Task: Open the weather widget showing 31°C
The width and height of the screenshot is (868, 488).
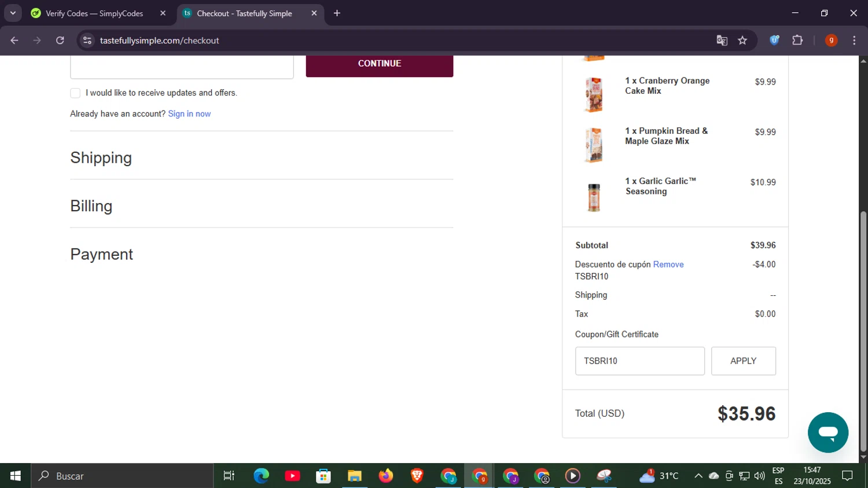Action: coord(659,476)
